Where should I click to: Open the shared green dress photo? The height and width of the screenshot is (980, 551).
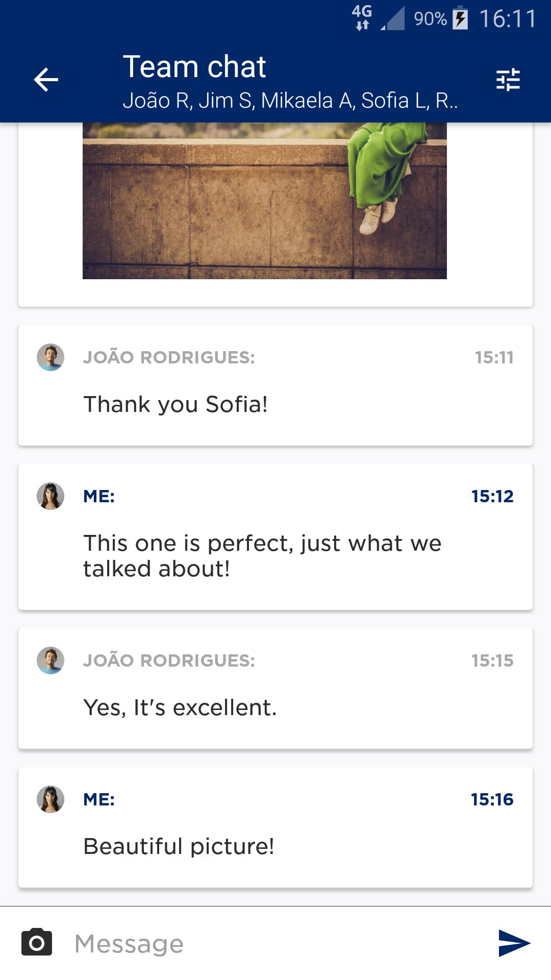(x=264, y=201)
